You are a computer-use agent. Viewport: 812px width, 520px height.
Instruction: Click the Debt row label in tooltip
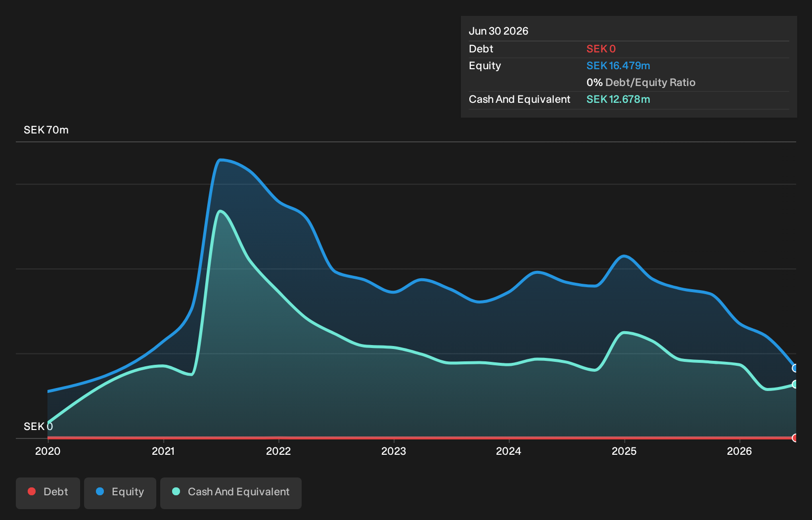481,49
